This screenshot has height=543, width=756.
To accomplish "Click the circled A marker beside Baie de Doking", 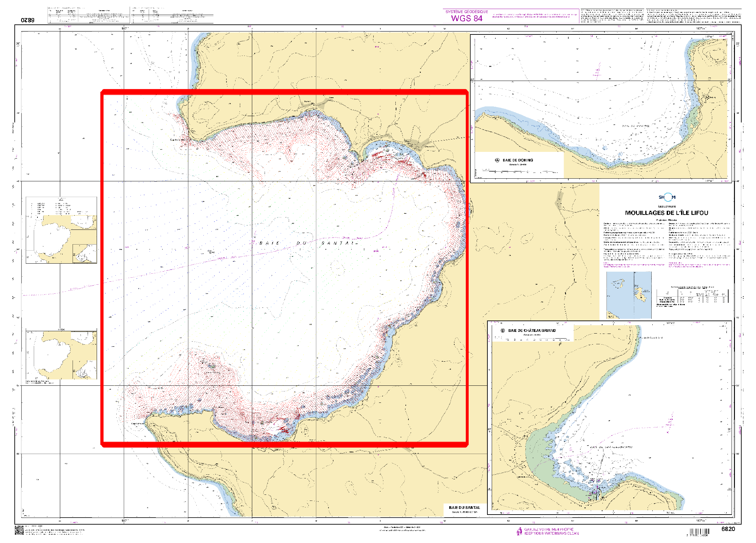I will tap(497, 160).
